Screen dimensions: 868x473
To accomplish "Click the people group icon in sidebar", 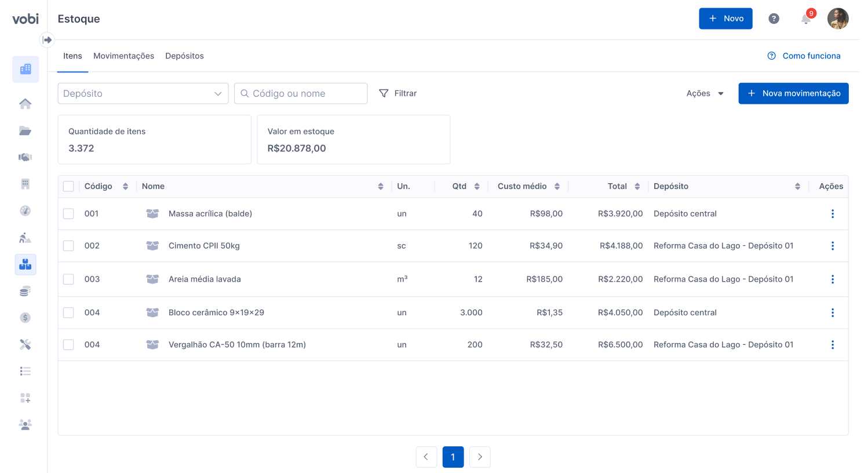I will (x=25, y=424).
